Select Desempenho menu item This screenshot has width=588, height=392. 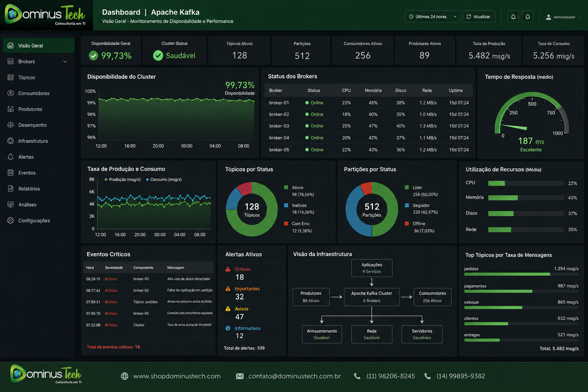coord(39,125)
